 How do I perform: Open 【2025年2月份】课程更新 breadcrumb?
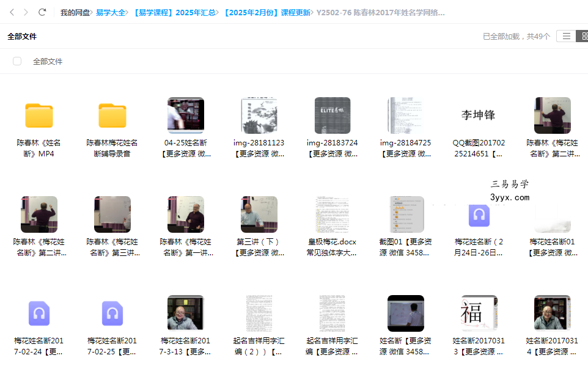(266, 13)
